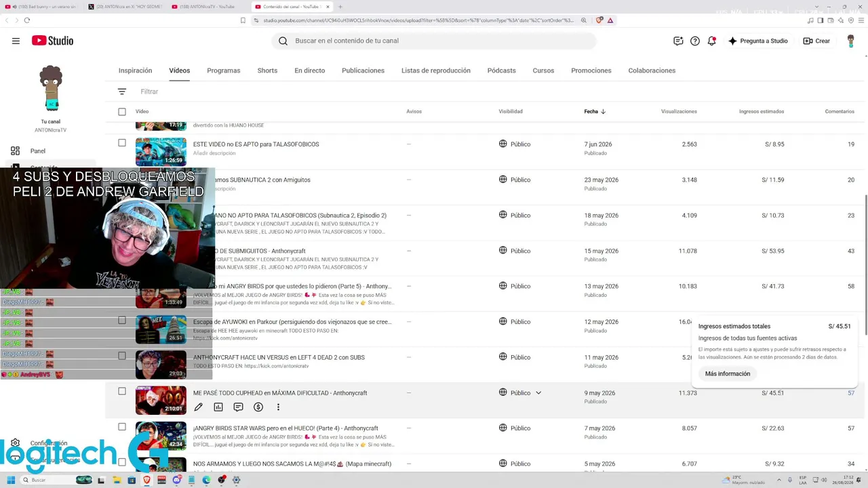This screenshot has height=488, width=868.
Task: Switch to the Colaboraciones tab
Action: tap(652, 70)
